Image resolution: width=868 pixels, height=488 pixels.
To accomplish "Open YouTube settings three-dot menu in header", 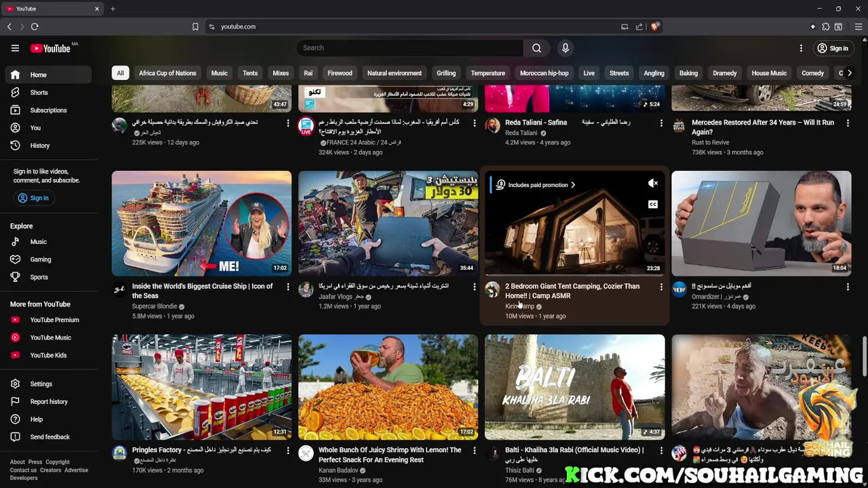I will coord(801,48).
